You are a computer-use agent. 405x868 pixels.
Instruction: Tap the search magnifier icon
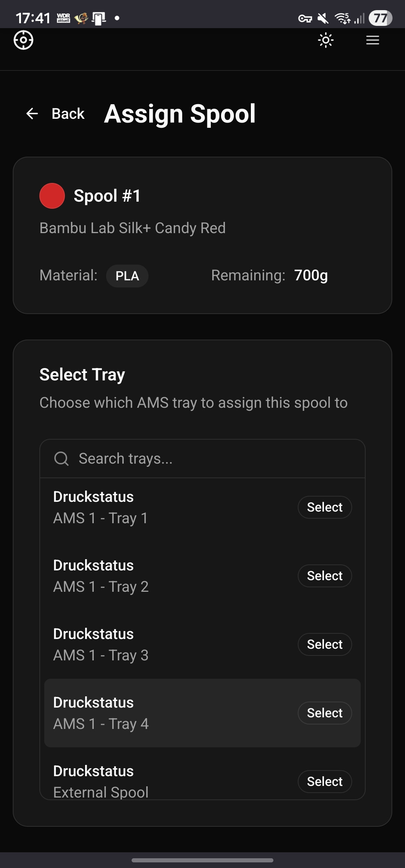(61, 458)
